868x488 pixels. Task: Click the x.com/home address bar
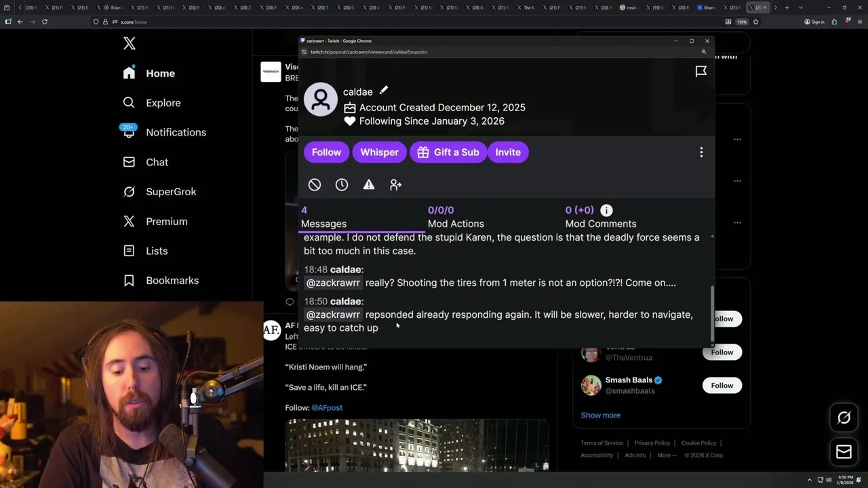click(x=407, y=22)
